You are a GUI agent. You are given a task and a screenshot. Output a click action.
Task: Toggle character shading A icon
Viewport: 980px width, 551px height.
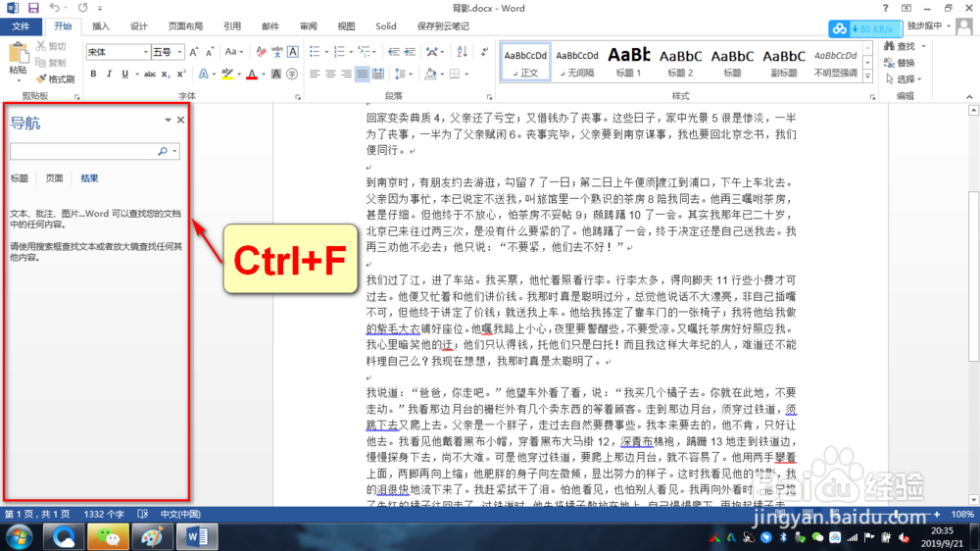(276, 75)
